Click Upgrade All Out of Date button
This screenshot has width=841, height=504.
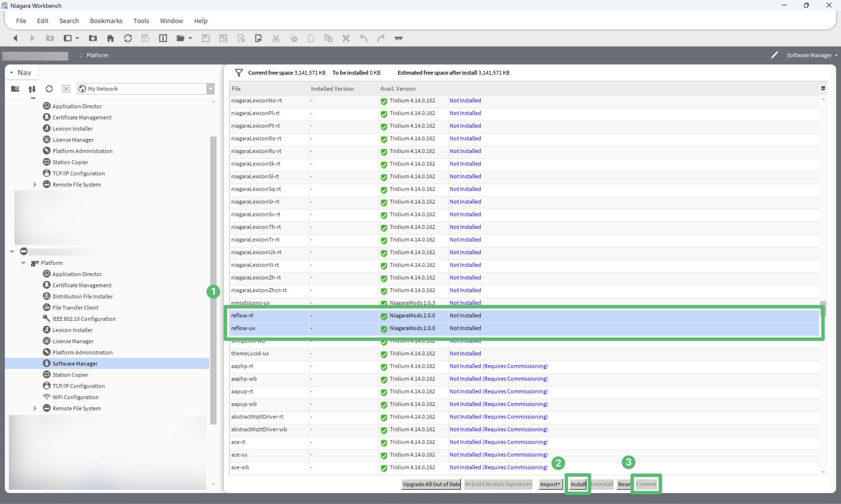click(x=431, y=484)
